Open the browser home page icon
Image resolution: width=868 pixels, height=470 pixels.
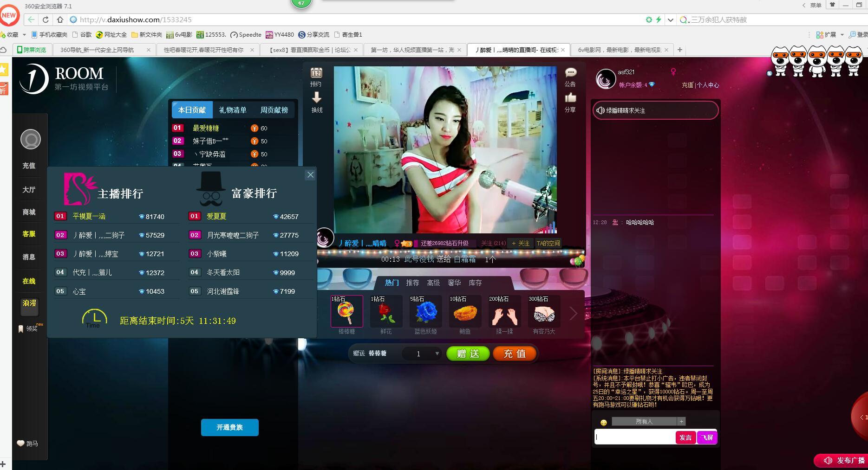click(x=60, y=19)
